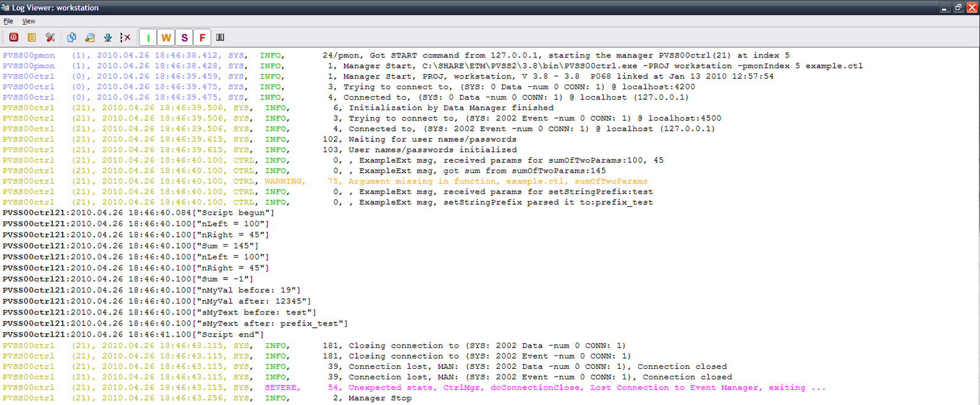Toggle the orange W warning filter
980x405 pixels.
click(166, 37)
